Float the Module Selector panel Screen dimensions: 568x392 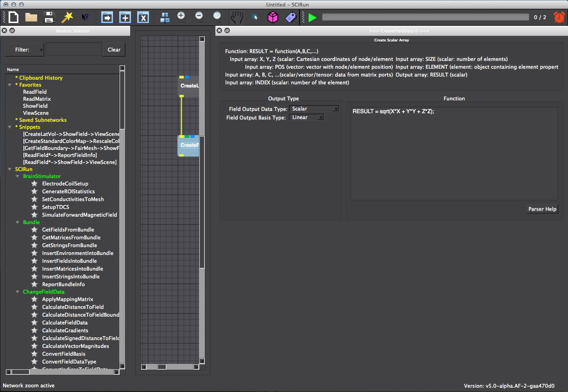(x=12, y=30)
